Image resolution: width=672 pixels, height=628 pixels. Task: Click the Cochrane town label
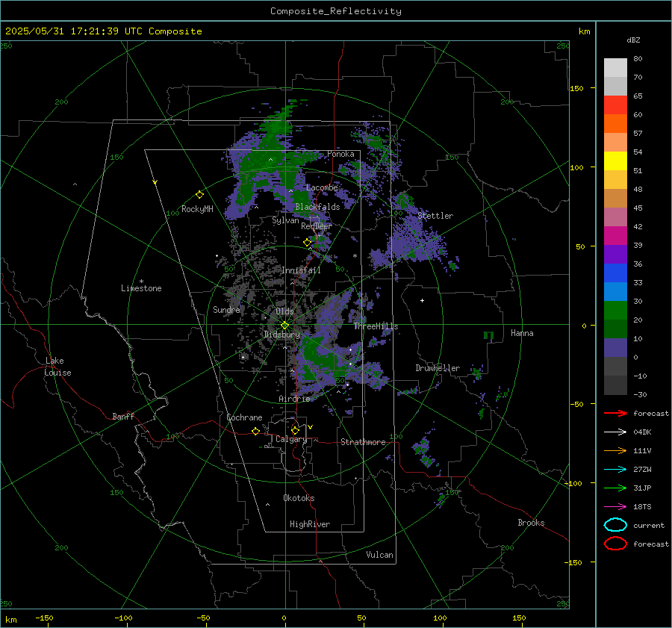coord(244,417)
